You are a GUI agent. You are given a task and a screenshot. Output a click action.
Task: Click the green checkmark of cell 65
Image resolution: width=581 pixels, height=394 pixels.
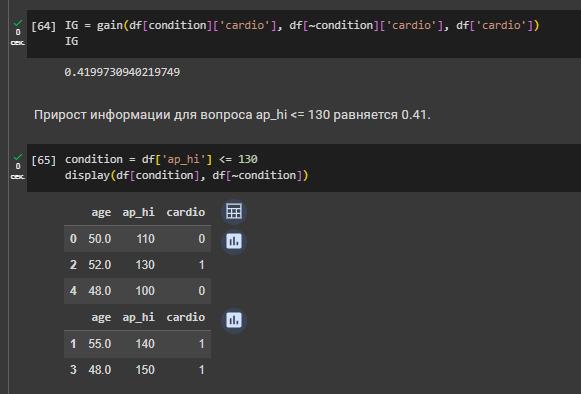coord(17,157)
